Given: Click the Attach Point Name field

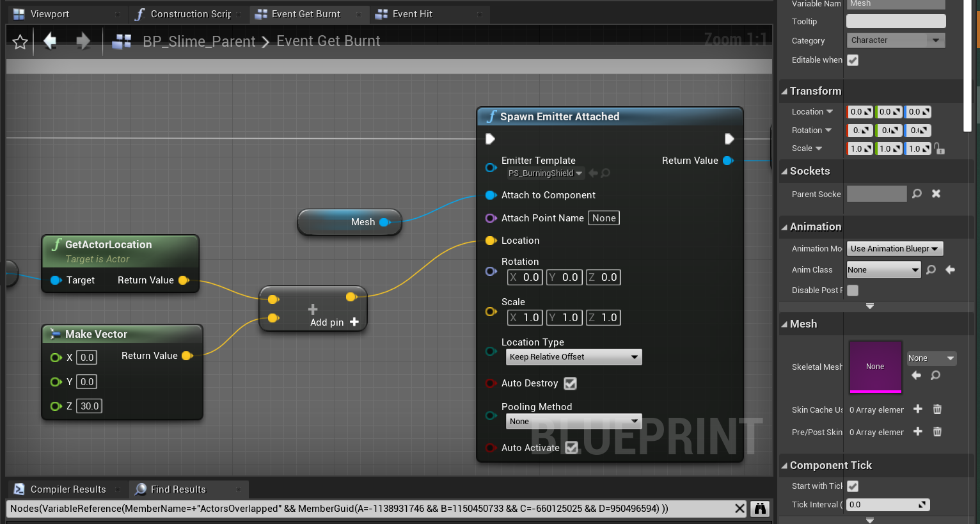Looking at the screenshot, I should pos(604,218).
